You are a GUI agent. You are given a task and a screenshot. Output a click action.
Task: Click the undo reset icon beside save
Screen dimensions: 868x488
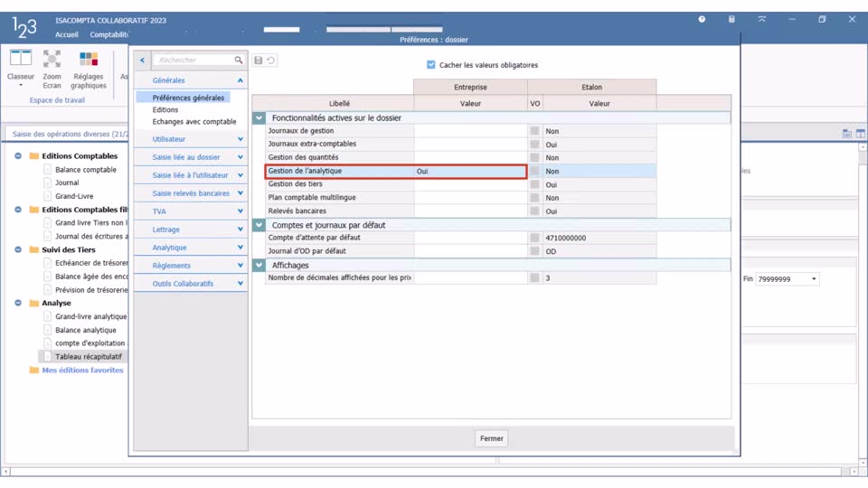pos(270,61)
